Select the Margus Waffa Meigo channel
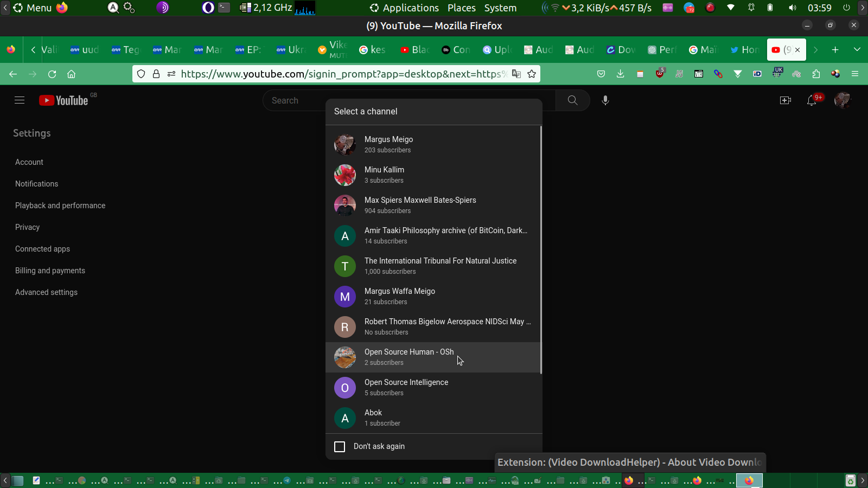This screenshot has width=868, height=488. 433,297
